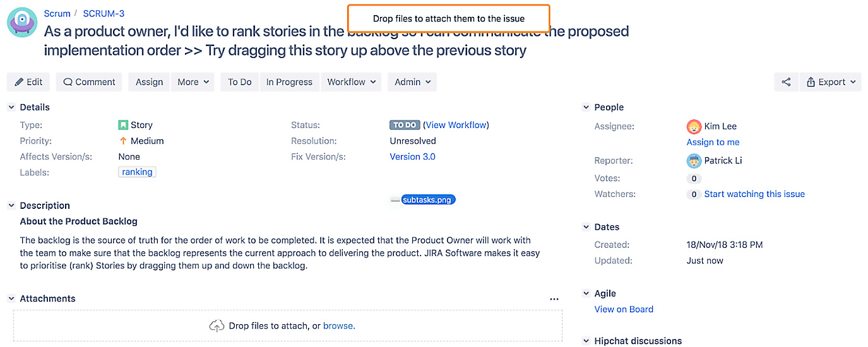This screenshot has height=347, width=868.
Task: Click the Scrum project avatar icon
Action: point(22,22)
